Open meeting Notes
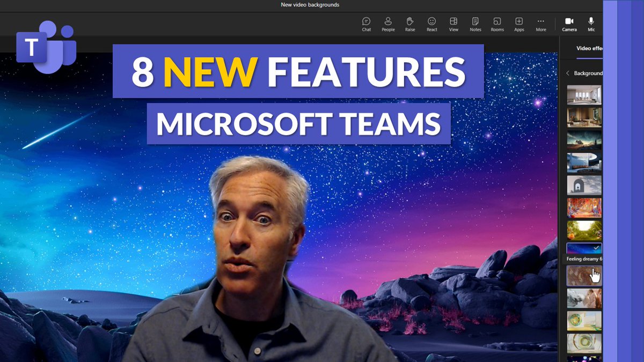Image resolution: width=644 pixels, height=362 pixels. (x=475, y=24)
